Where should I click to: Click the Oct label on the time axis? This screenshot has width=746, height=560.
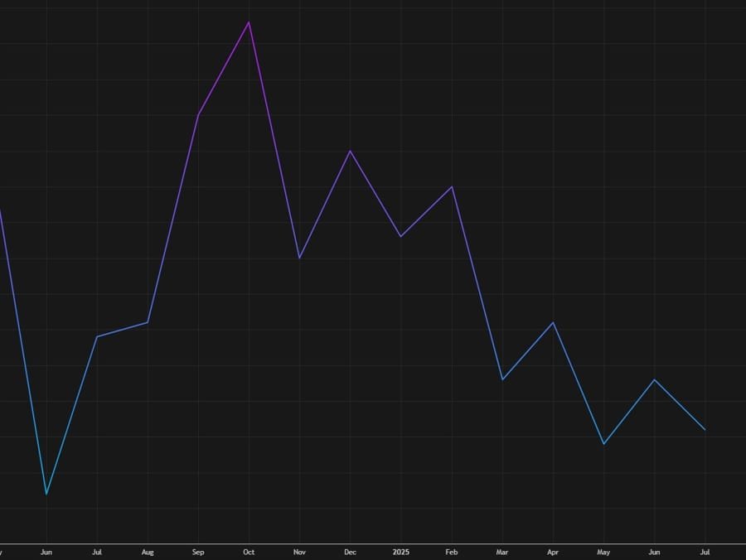point(249,552)
